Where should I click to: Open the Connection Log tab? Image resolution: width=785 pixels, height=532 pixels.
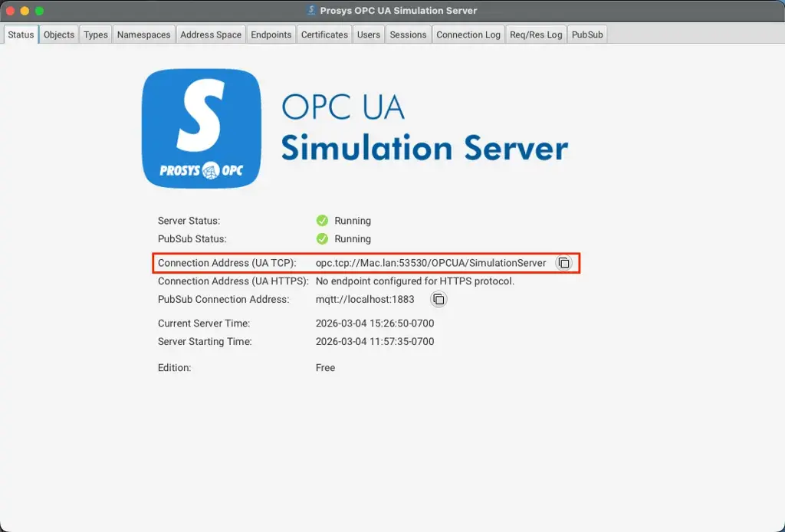(x=468, y=34)
